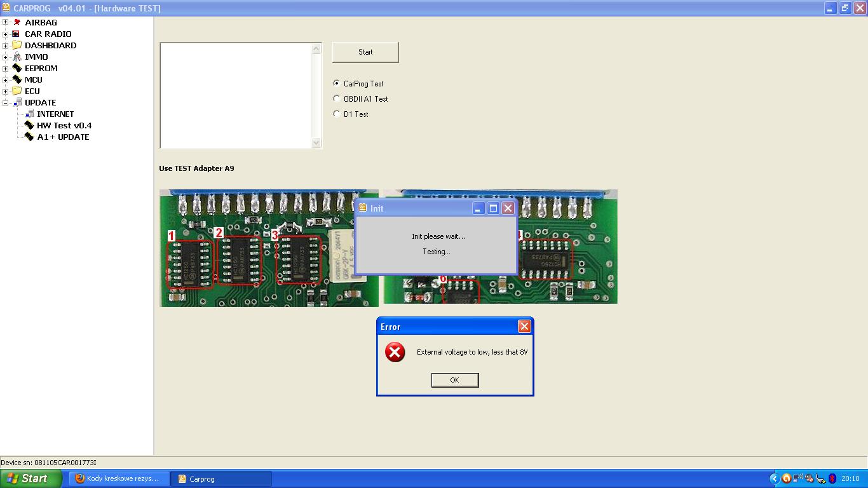The height and width of the screenshot is (488, 868).
Task: Select the OBDII A1 Test radio button
Action: click(x=337, y=98)
